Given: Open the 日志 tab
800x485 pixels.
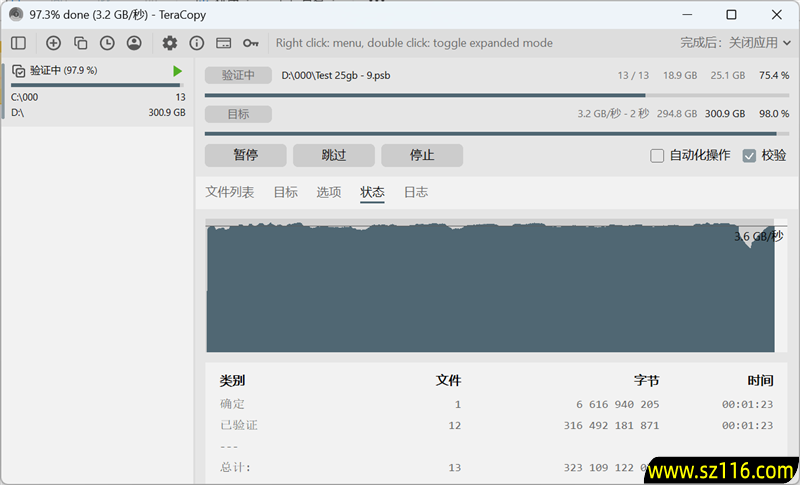Looking at the screenshot, I should pos(416,192).
